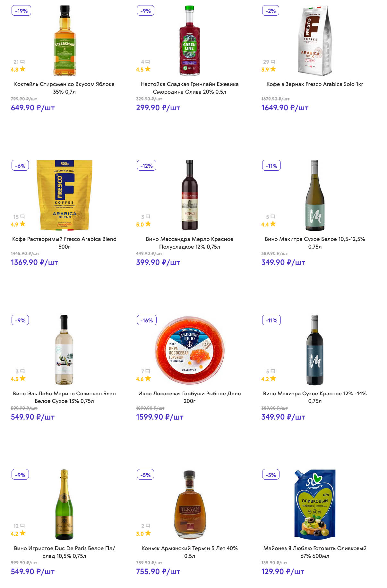Screen dimensions: 387x588
Task: Click the 549.90 ₽ price of Lobo Marino wine
Action: [33, 417]
